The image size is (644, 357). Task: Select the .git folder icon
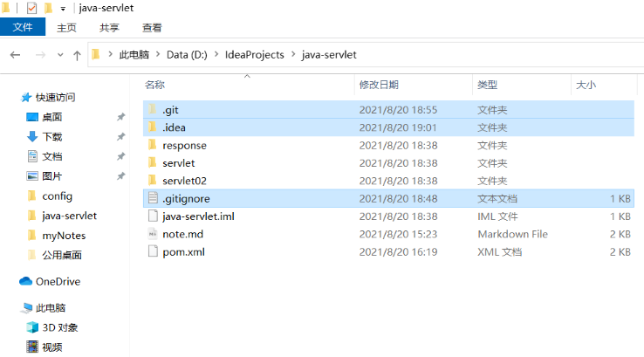click(153, 109)
